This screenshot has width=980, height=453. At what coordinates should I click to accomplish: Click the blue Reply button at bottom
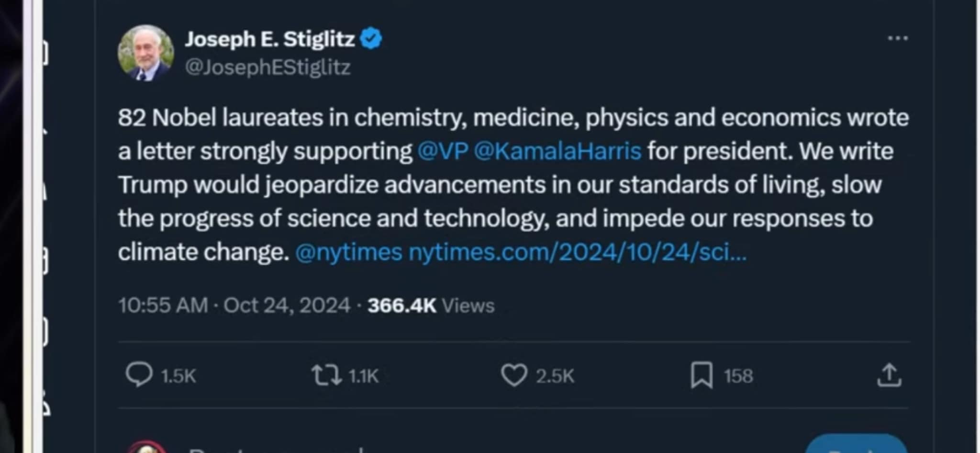(x=857, y=446)
